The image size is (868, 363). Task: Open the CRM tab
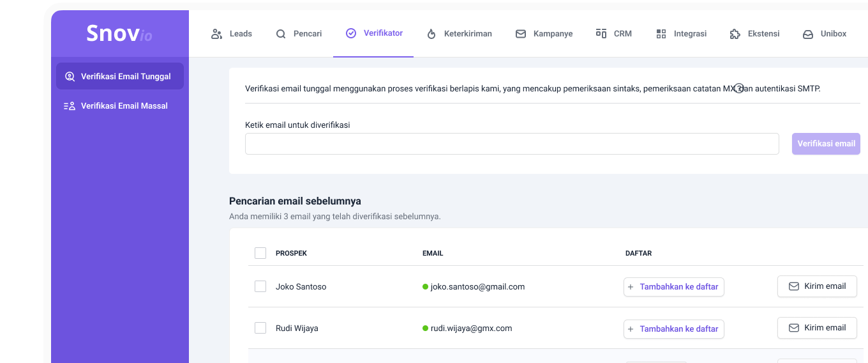(x=613, y=34)
